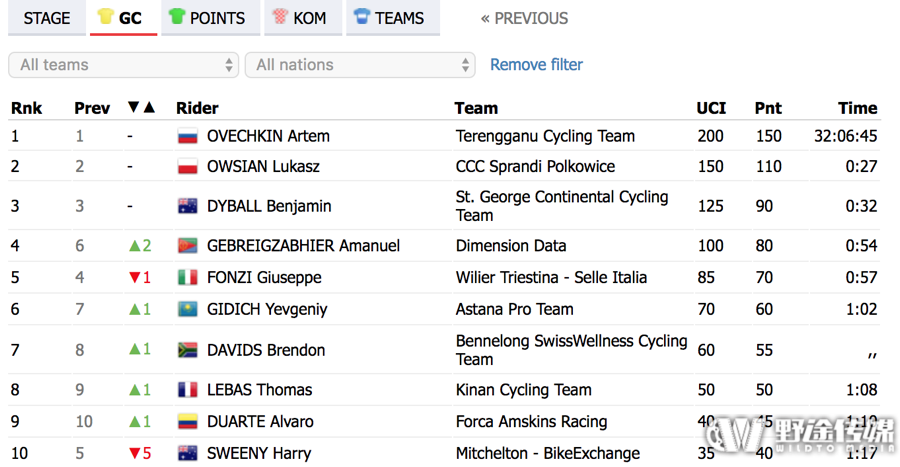Screen dimensions: 900x467
Task: Click the Remove filter link
Action: click(x=536, y=65)
